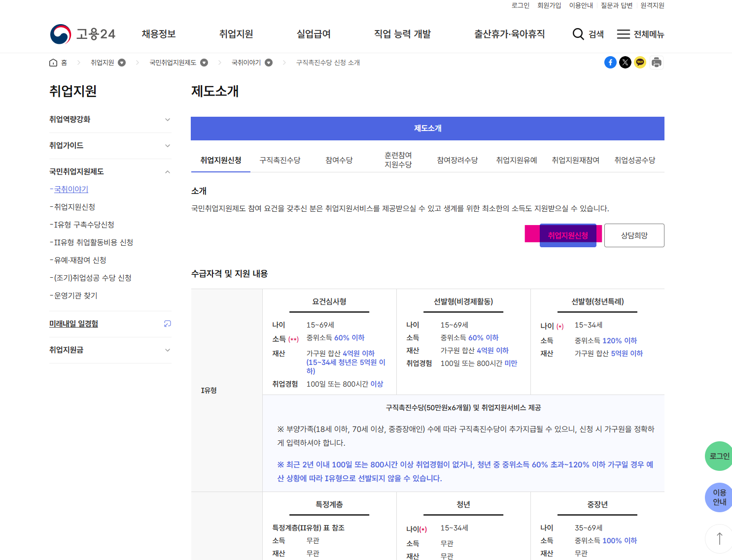Switch to 취업지원유예 tab

(x=517, y=160)
